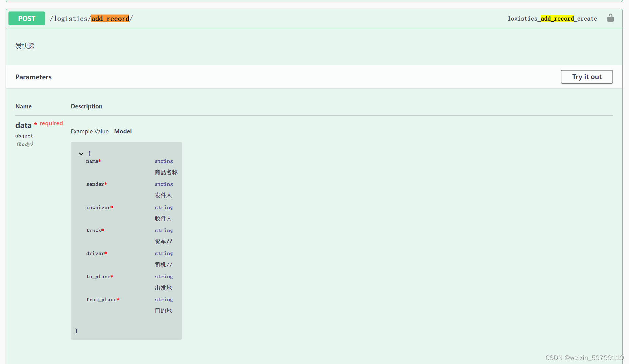Viewport: 629px width, 364px height.
Task: Click the required data parameter label
Action: (23, 125)
